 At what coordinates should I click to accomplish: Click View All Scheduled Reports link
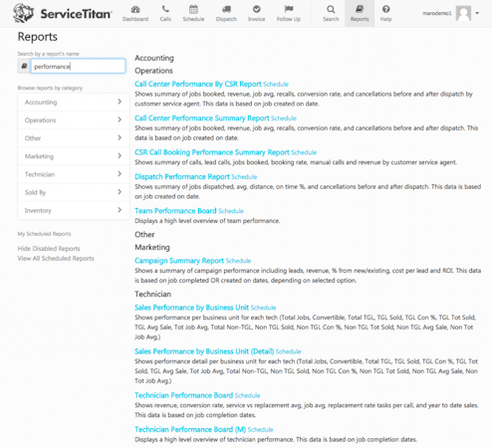(x=56, y=258)
